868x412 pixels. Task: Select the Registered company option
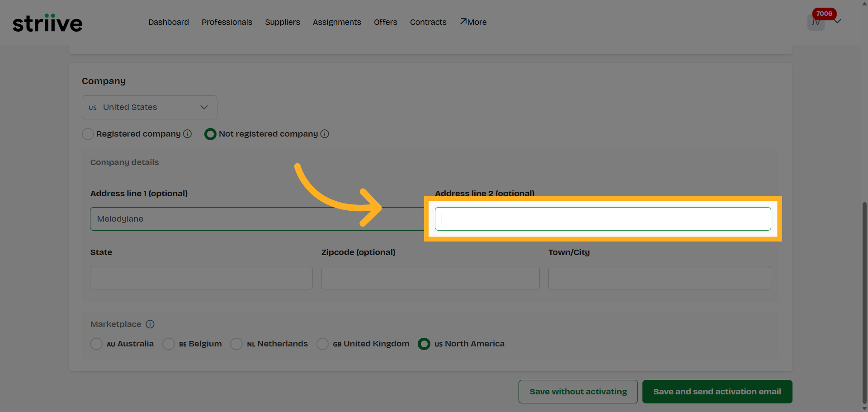click(88, 134)
